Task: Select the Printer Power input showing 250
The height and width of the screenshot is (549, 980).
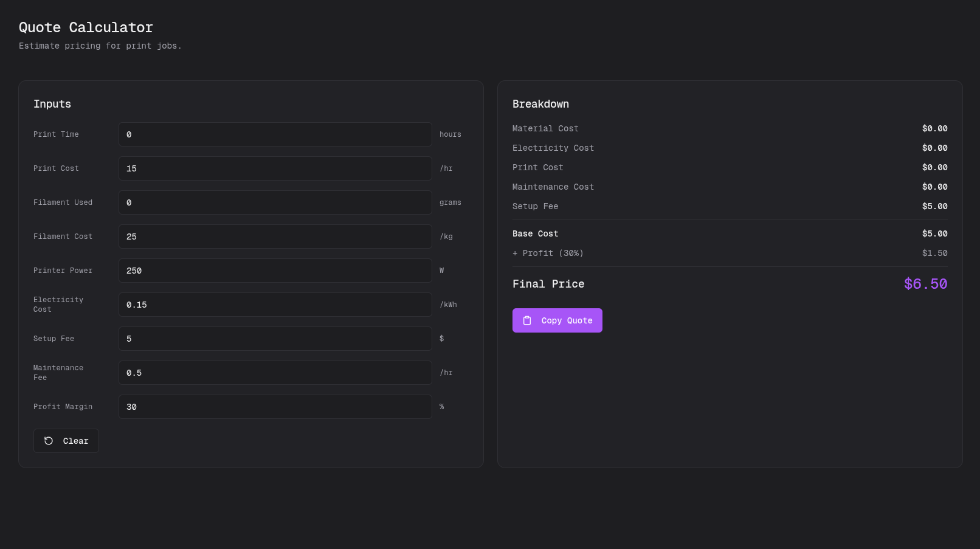Action: (275, 271)
